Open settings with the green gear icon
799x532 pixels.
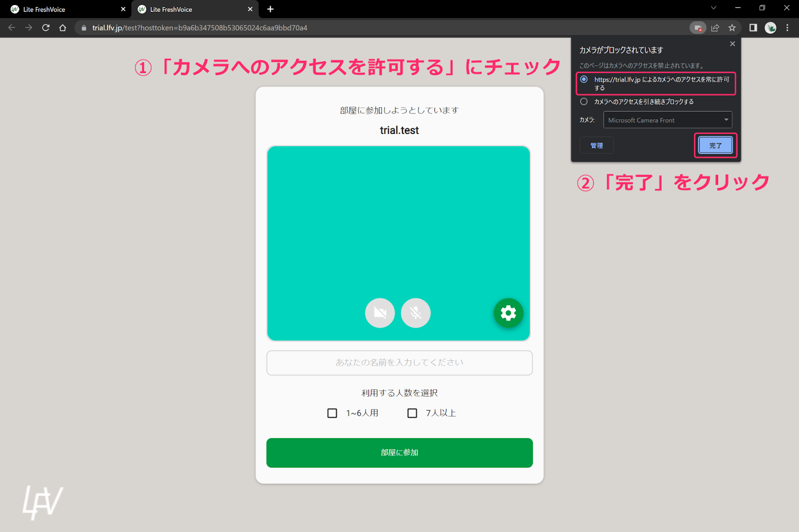[508, 313]
